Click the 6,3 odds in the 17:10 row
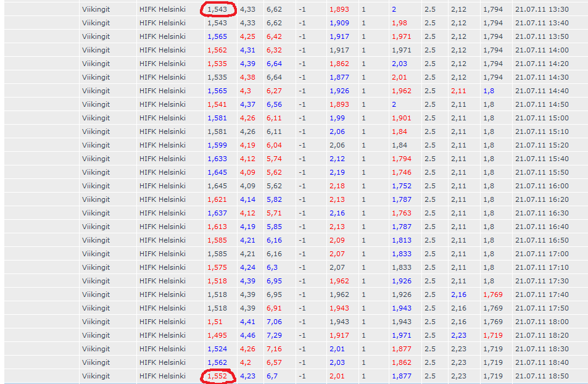588x384 pixels. tap(272, 268)
